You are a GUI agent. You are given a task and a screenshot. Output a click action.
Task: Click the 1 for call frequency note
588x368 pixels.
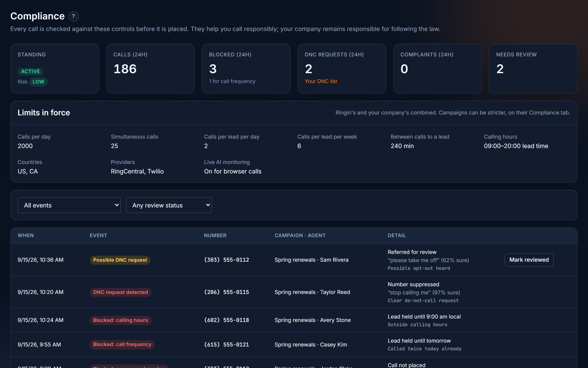point(232,81)
